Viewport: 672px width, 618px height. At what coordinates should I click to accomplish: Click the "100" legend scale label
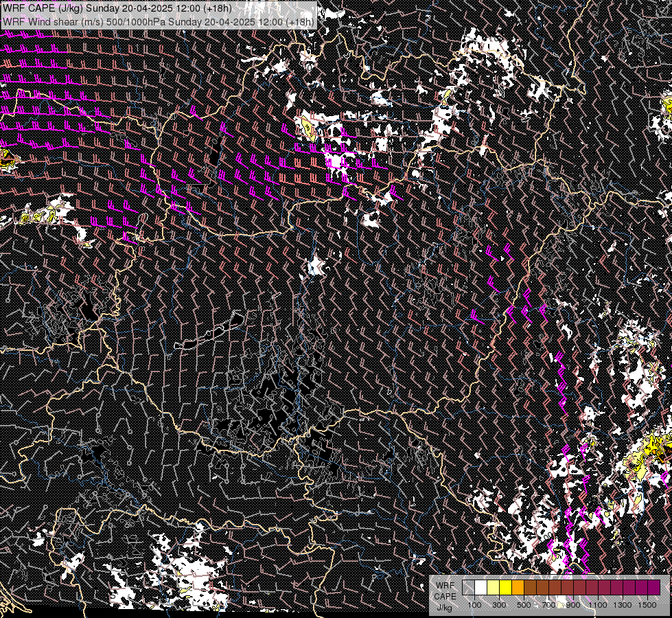coord(474,605)
